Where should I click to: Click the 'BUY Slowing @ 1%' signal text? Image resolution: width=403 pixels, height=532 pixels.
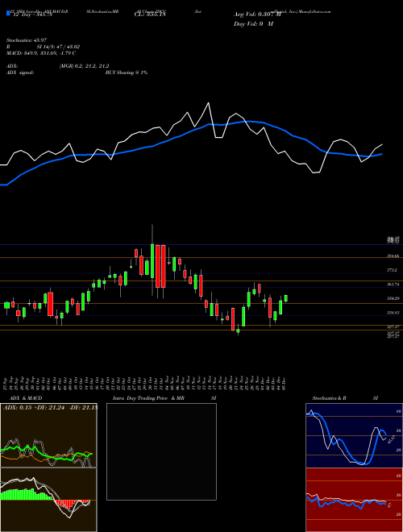click(127, 73)
